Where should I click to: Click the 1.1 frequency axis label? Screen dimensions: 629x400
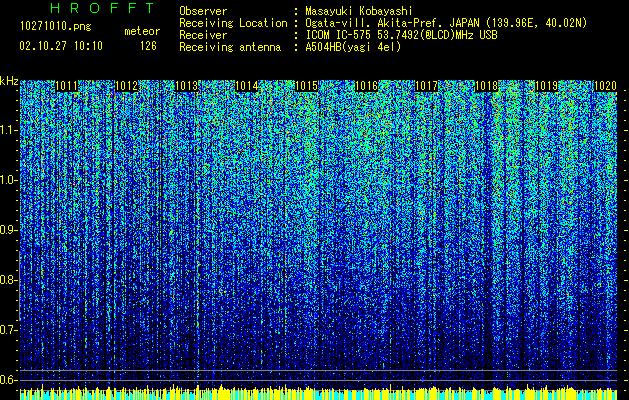[9, 130]
